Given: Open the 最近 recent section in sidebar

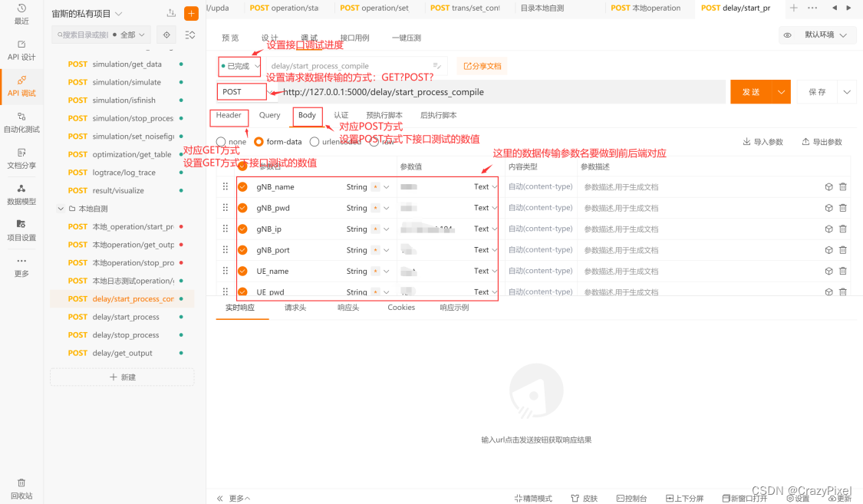Looking at the screenshot, I should (21, 14).
